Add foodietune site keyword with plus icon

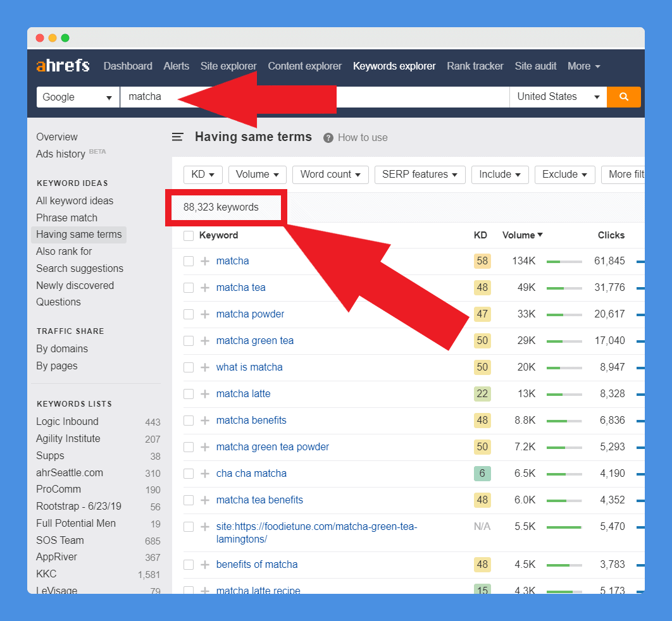click(x=205, y=526)
